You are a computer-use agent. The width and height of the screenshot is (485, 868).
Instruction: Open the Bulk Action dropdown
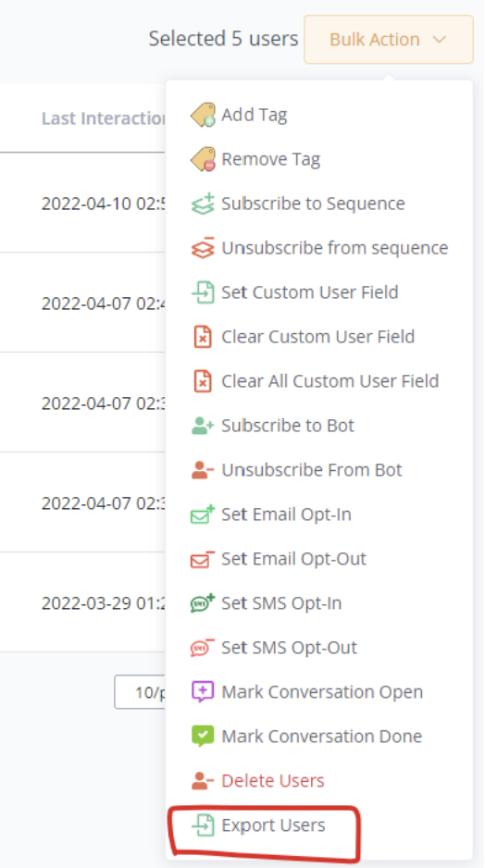click(389, 39)
